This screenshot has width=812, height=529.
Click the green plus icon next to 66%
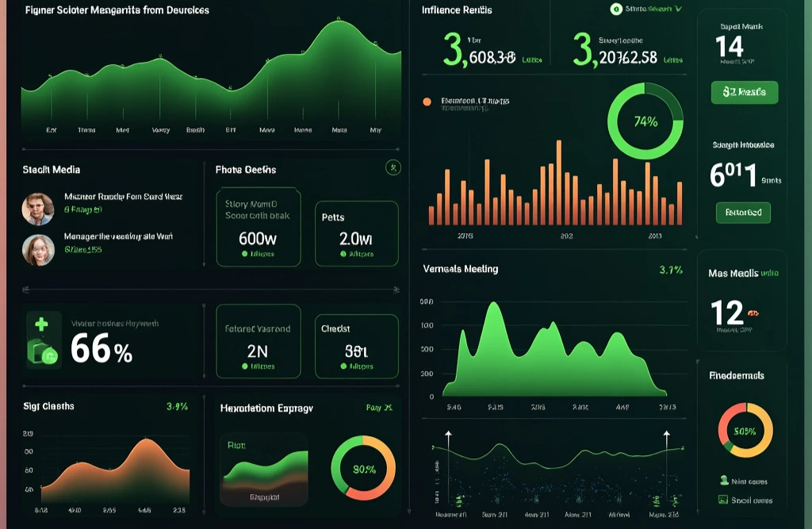coord(41,324)
